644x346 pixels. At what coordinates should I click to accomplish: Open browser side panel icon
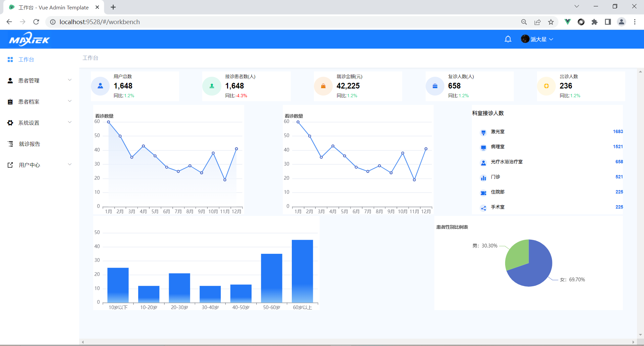point(608,22)
